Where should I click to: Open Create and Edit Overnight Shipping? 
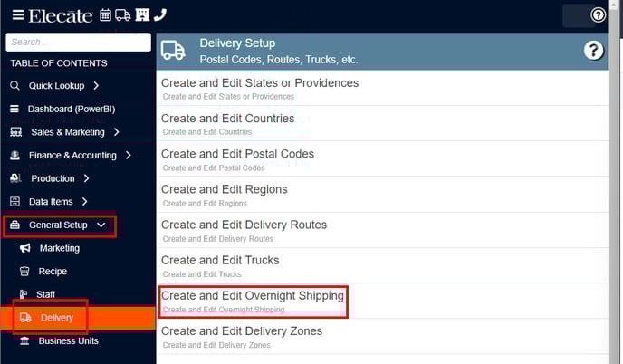pos(253,302)
